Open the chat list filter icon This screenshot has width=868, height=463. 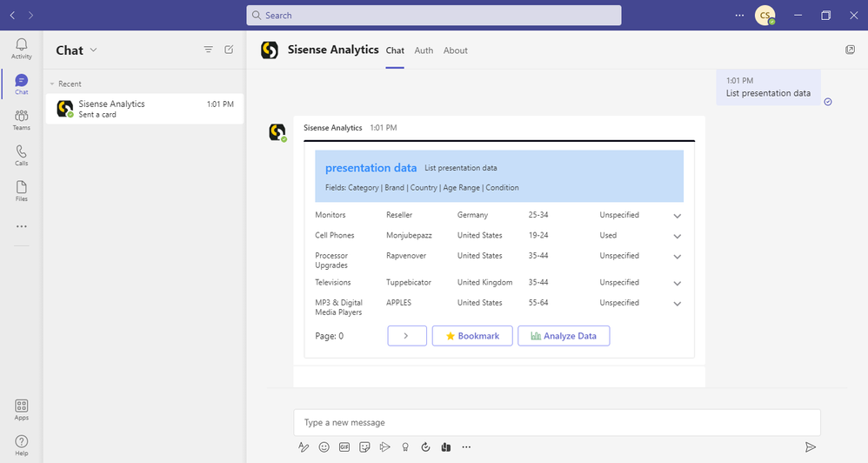pos(208,50)
